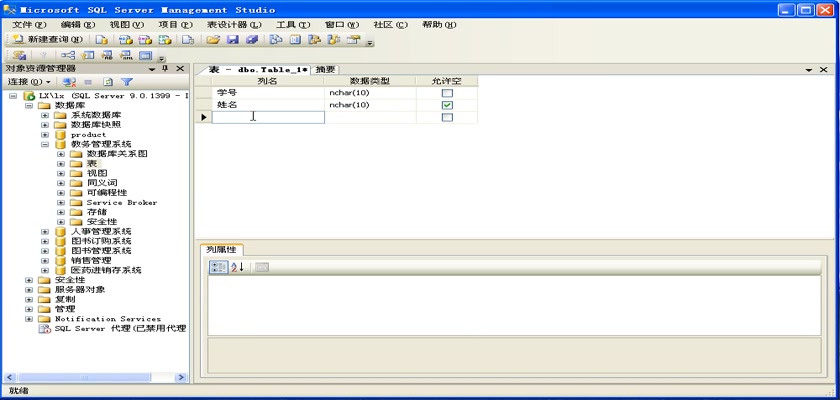Click the Open File folder icon
Viewport: 840px width, 400px height.
click(213, 40)
